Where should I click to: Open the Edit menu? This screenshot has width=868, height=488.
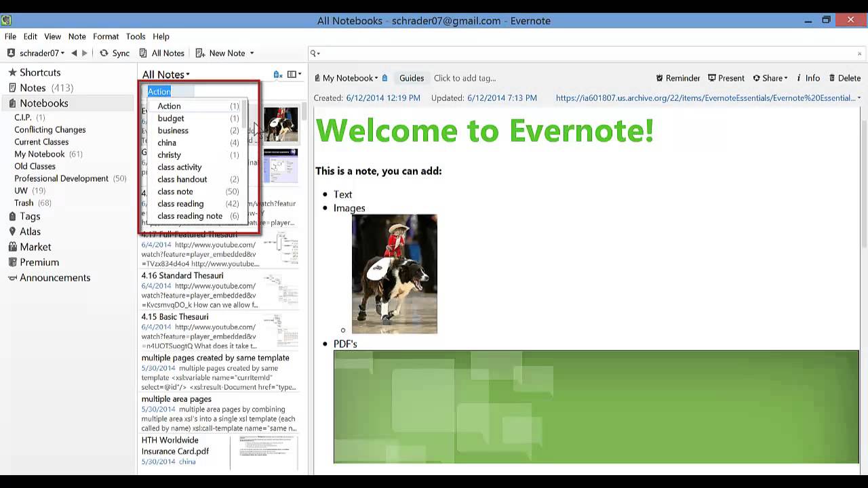coord(31,37)
